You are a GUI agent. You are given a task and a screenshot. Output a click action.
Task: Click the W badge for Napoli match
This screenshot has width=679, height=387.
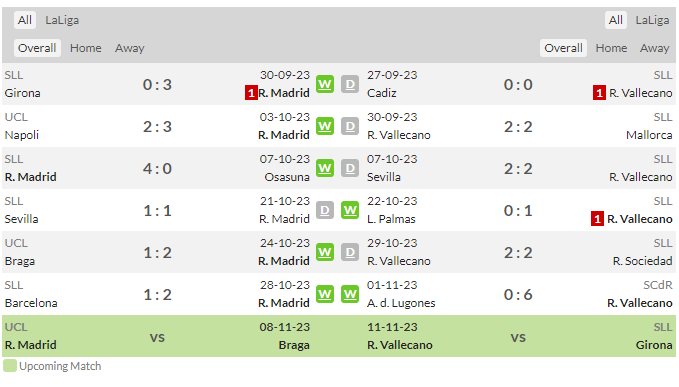tap(325, 126)
